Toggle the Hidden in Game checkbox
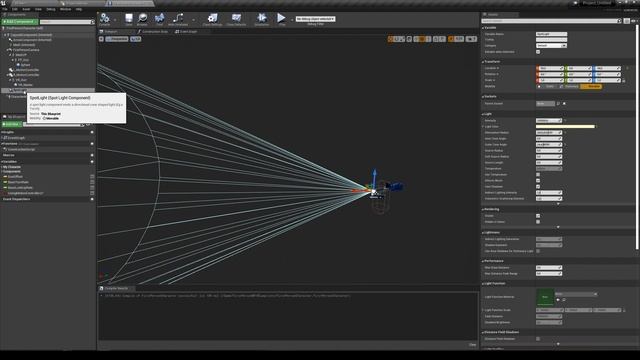 tap(538, 222)
